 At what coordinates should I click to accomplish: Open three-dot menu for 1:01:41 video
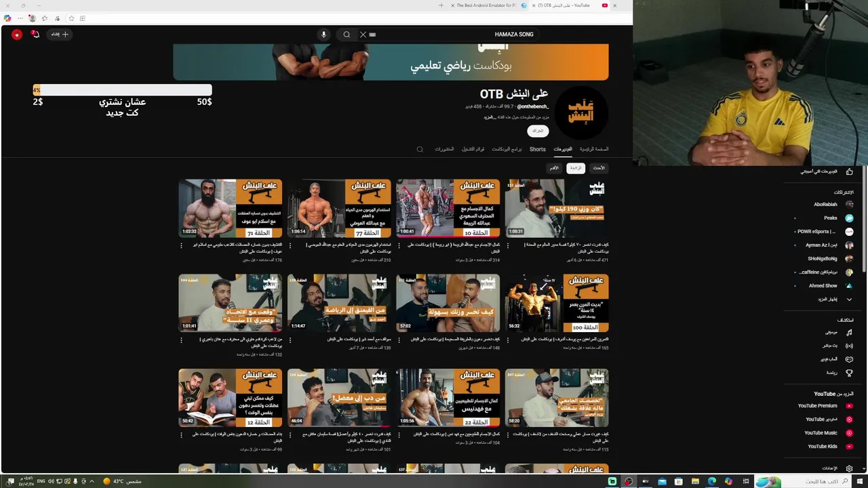181,340
